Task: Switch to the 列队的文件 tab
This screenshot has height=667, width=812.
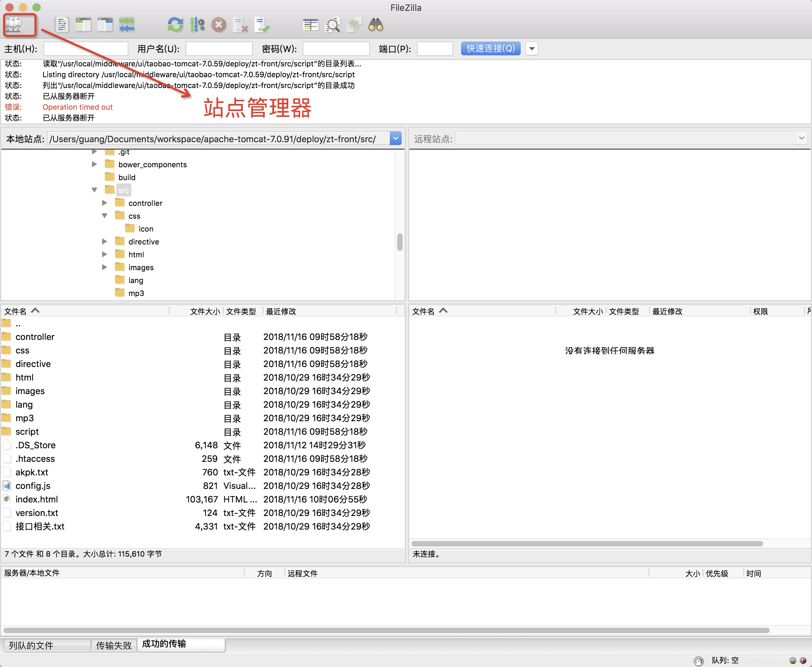Action: point(47,645)
